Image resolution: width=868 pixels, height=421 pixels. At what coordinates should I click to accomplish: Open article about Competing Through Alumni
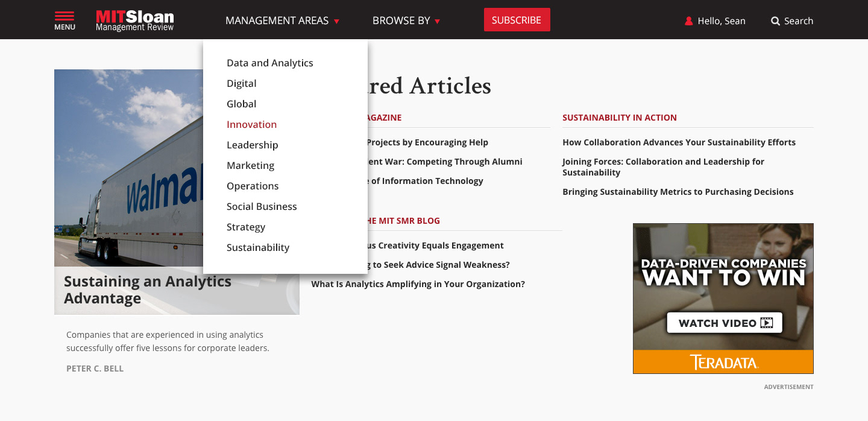445,162
